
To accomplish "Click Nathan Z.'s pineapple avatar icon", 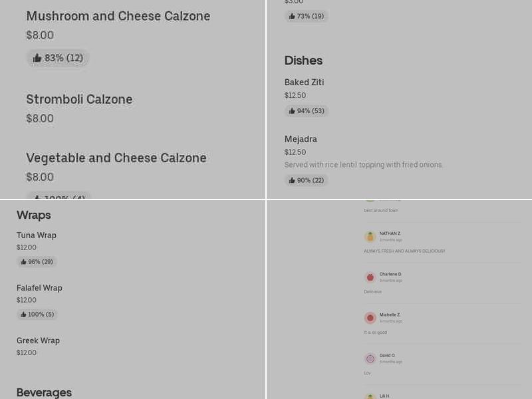I will tap(370, 237).
